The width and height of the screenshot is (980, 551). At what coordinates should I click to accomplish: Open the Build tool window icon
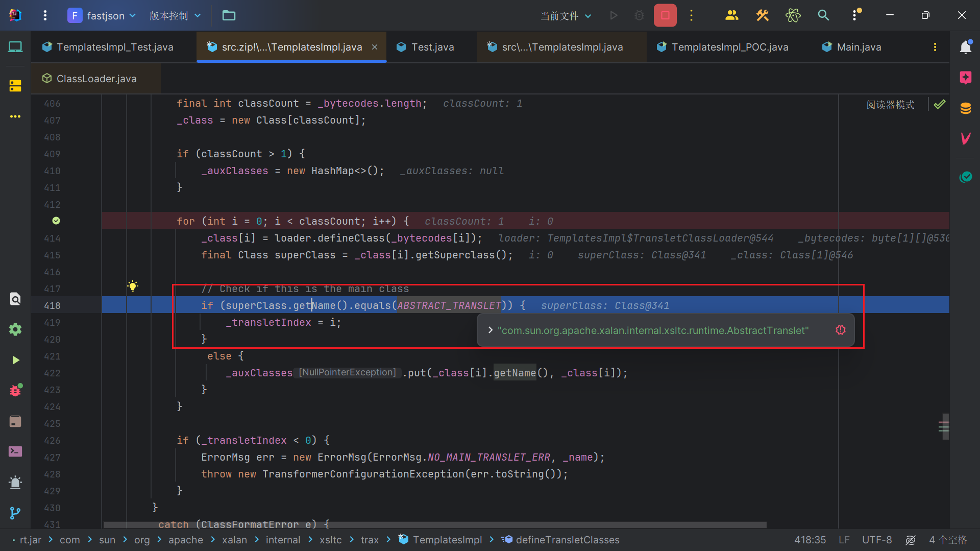pyautogui.click(x=15, y=421)
